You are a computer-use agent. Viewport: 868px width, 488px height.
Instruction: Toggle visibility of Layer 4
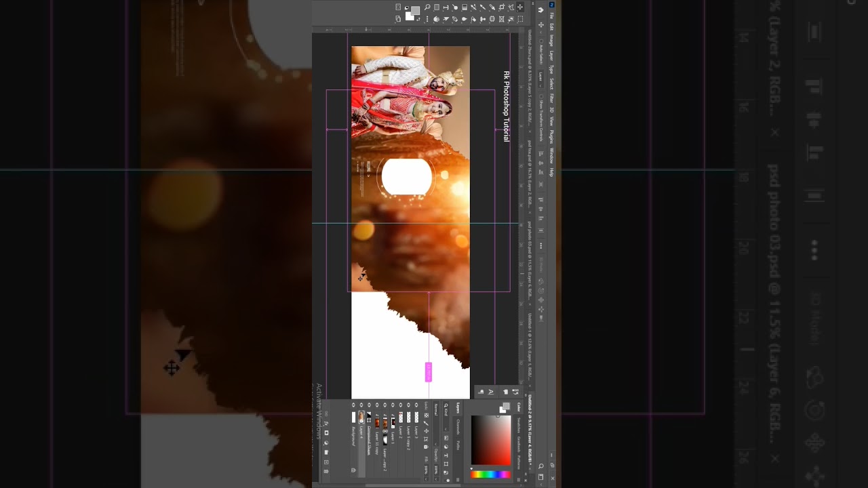coord(361,405)
